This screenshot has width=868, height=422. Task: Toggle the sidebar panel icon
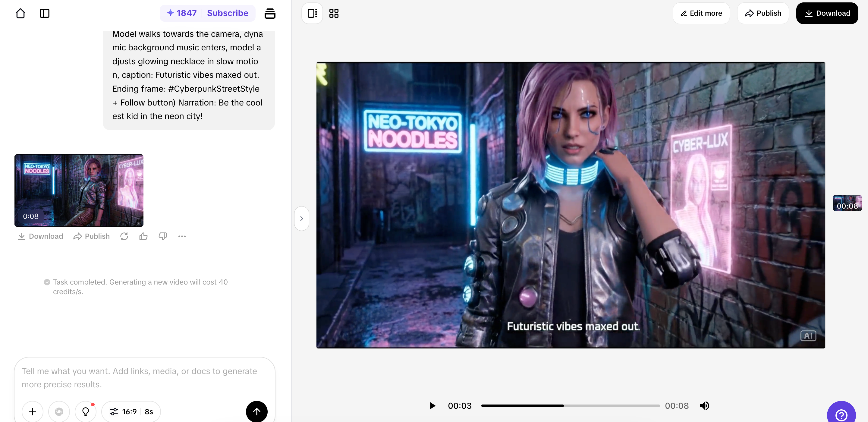[45, 14]
